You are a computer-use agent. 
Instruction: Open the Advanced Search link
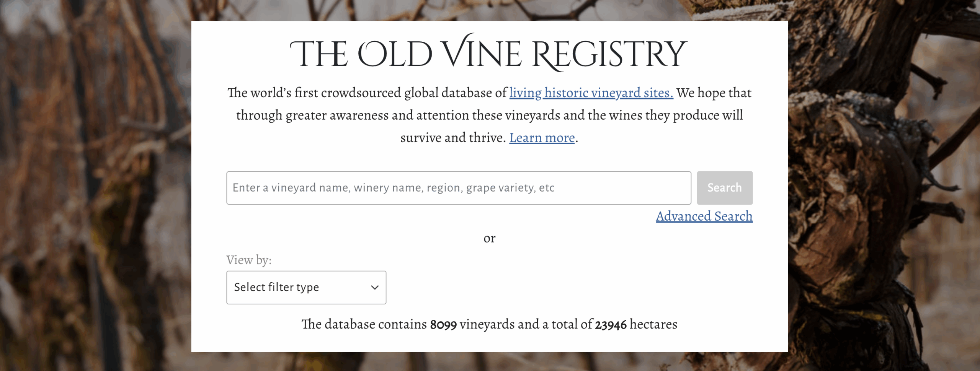704,216
